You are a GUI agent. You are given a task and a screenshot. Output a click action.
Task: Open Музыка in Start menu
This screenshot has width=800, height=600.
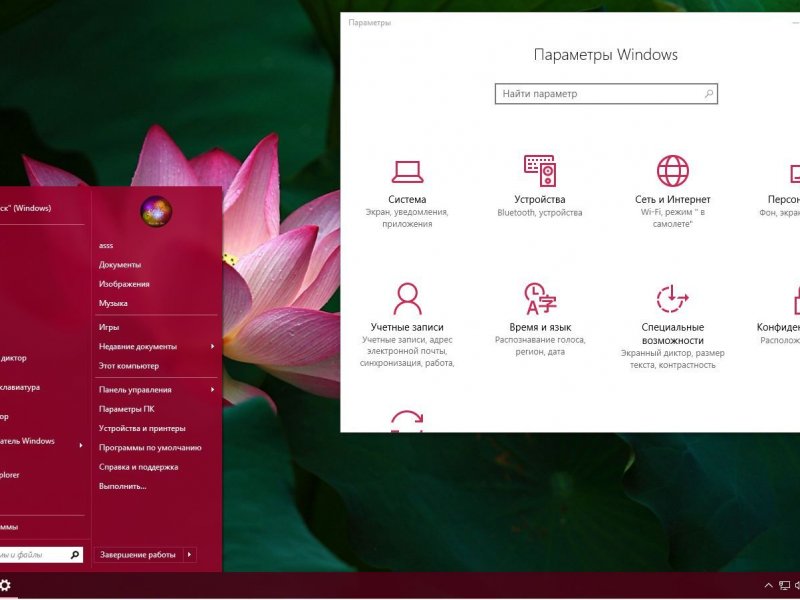(113, 303)
